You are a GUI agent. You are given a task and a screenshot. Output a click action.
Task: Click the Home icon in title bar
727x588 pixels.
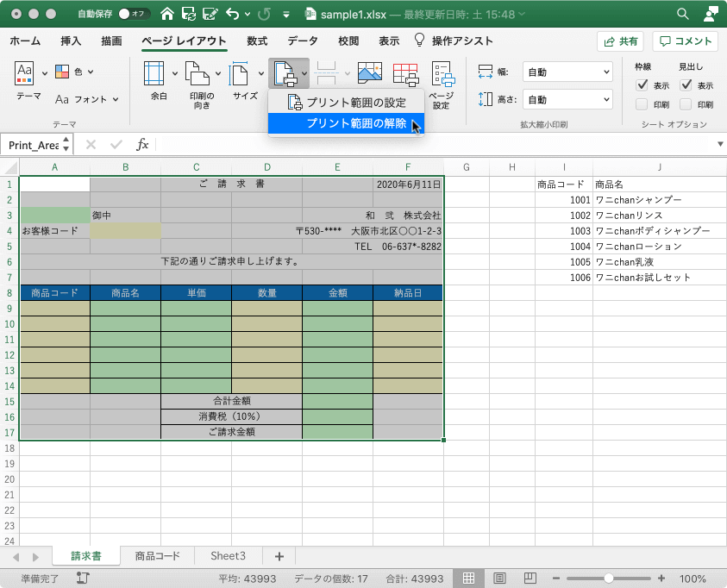pos(167,15)
